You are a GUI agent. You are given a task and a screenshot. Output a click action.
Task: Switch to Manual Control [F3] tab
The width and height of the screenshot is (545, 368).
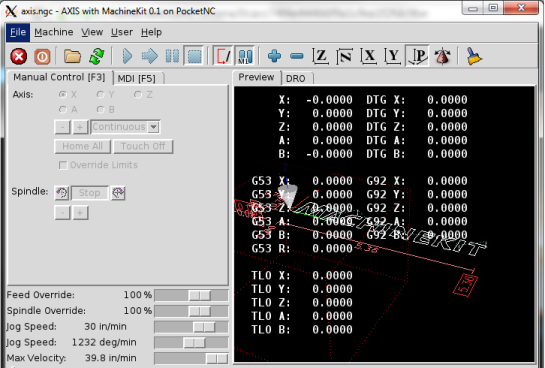click(x=60, y=77)
